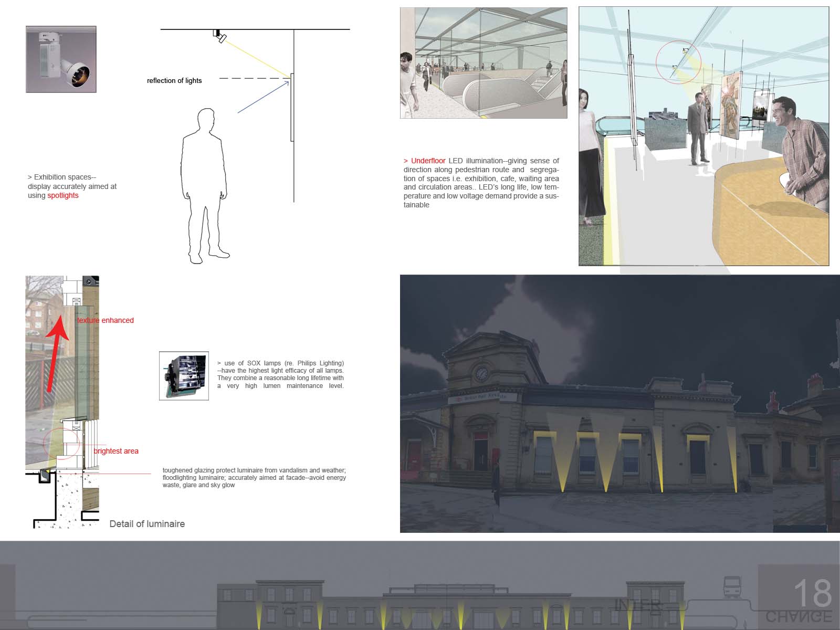The width and height of the screenshot is (840, 630).
Task: Click the blue sightline arrow
Action: 263,97
